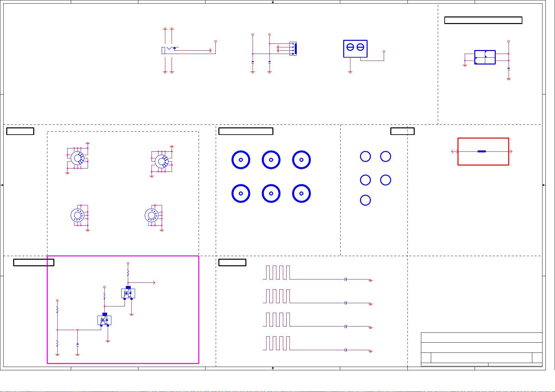Image resolution: width=555 pixels, height=392 pixels.
Task: Select bottom-middle thick-ring pad symbol
Action: [x=271, y=193]
